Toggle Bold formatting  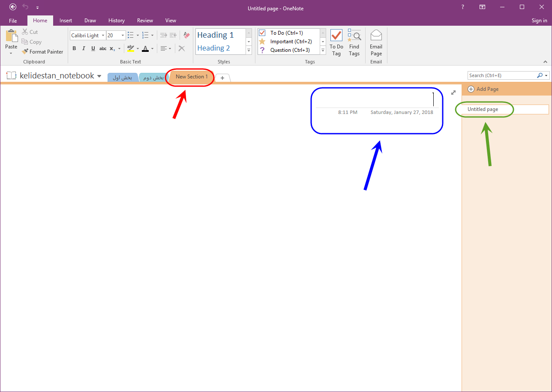point(74,48)
